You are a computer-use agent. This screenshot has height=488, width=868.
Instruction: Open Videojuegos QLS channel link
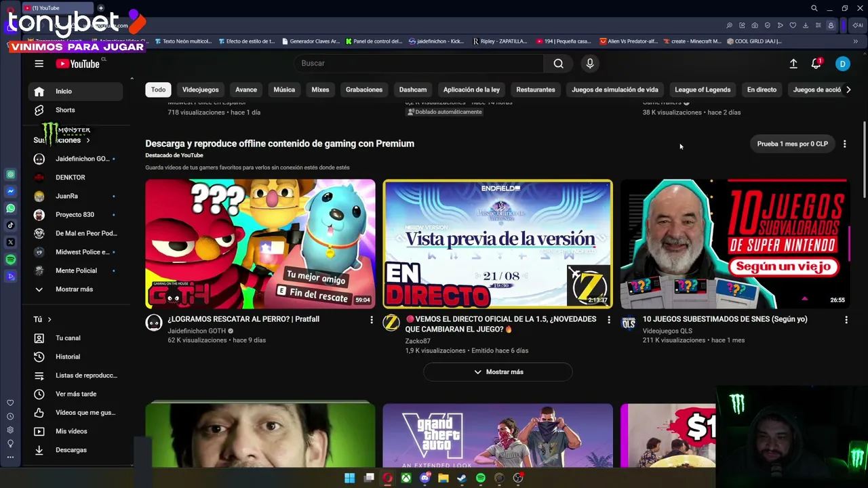click(667, 331)
